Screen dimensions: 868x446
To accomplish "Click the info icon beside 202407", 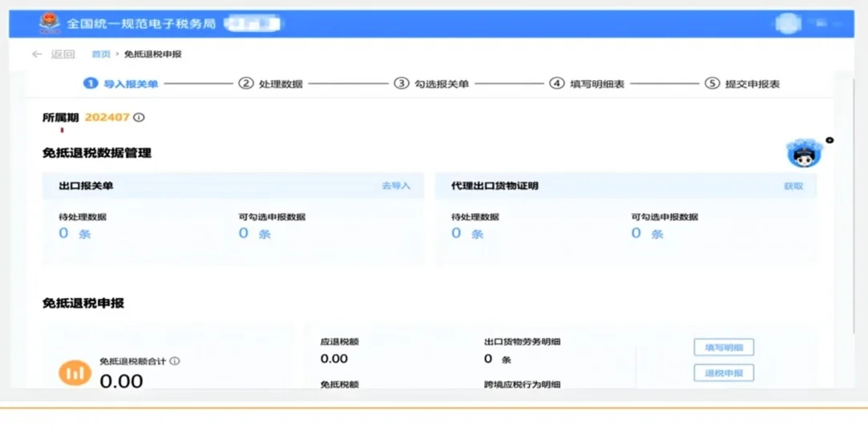I will pos(139,118).
